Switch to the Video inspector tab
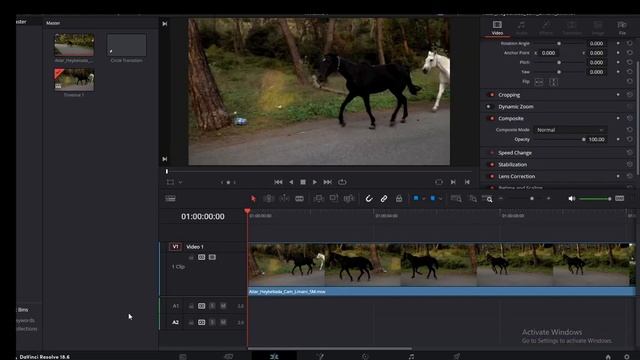Screen dimensions: 640x360 coord(497,28)
